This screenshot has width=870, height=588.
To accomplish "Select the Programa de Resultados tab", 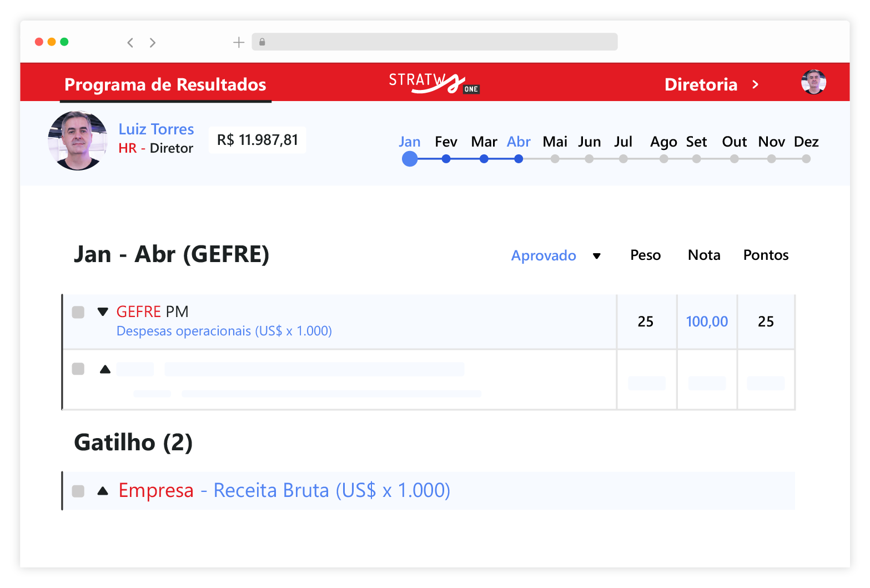I will point(165,84).
